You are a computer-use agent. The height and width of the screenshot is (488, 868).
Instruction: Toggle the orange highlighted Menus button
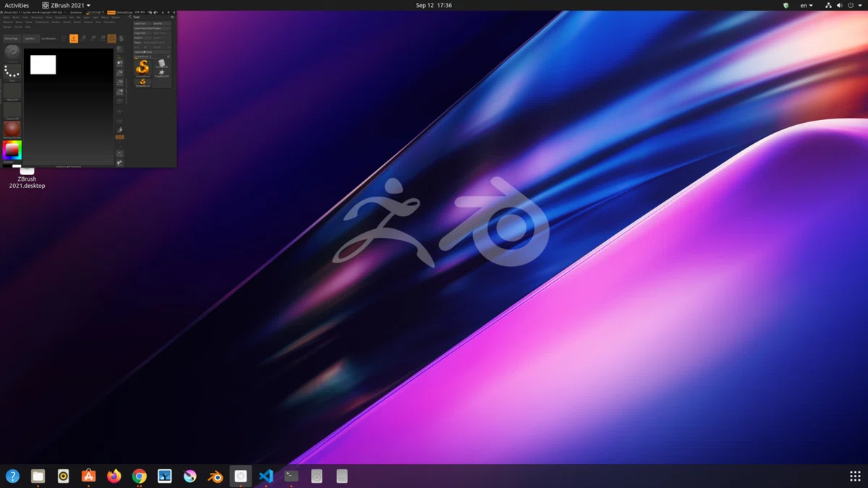coord(111,12)
